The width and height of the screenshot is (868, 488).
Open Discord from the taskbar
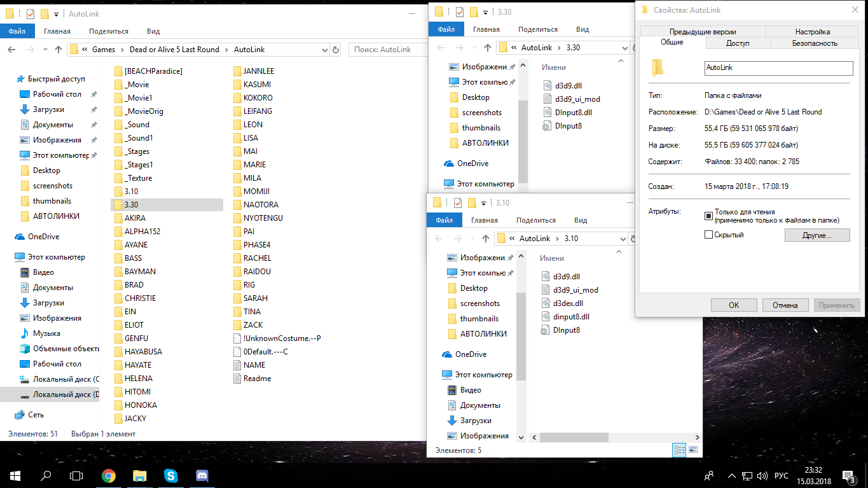(x=202, y=475)
